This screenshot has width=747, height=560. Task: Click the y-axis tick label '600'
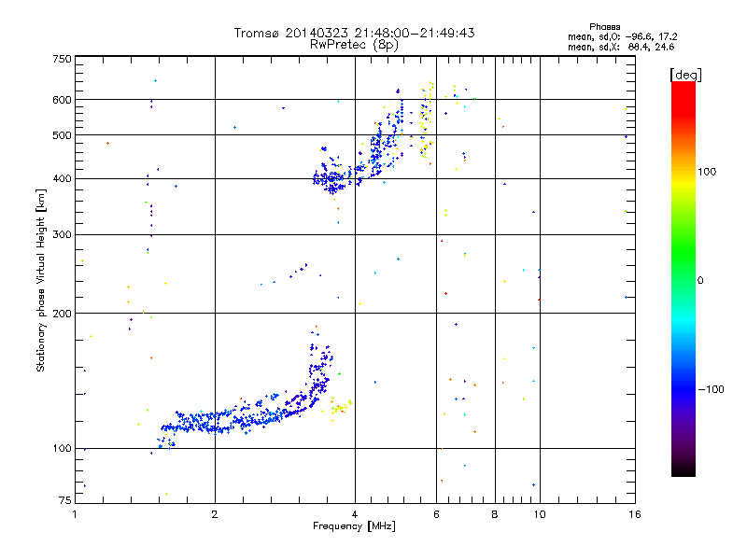62,100
